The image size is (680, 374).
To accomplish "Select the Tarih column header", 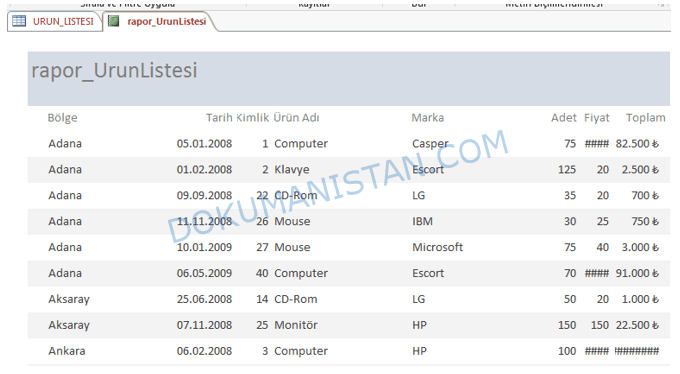I will pos(219,118).
